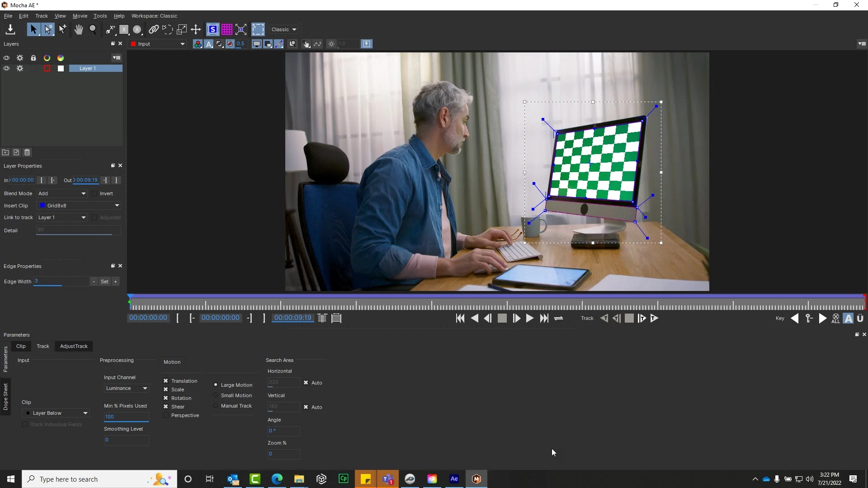Select the Pan hand tool
Screen dimensions: 868x488
tap(79, 30)
